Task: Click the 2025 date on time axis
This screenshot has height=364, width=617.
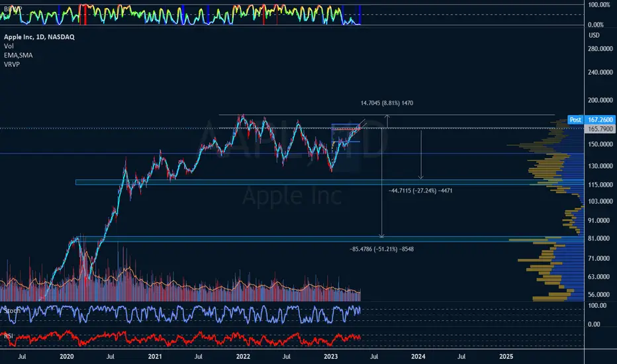Action: tap(506, 357)
